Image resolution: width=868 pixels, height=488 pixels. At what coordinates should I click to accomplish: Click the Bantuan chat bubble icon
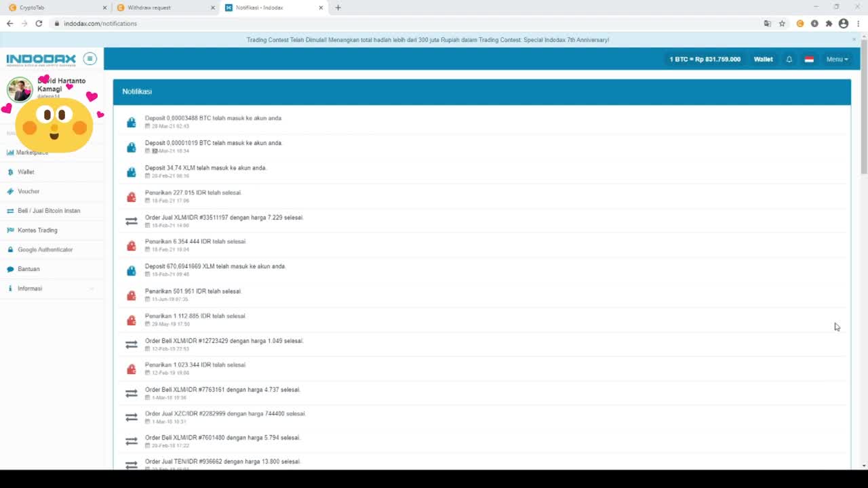pos(10,269)
